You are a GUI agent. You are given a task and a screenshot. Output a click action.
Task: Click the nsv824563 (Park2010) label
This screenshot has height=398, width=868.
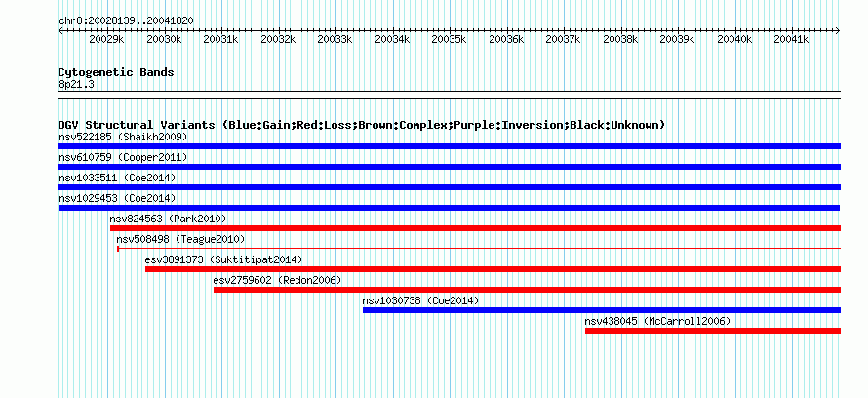pyautogui.click(x=169, y=219)
